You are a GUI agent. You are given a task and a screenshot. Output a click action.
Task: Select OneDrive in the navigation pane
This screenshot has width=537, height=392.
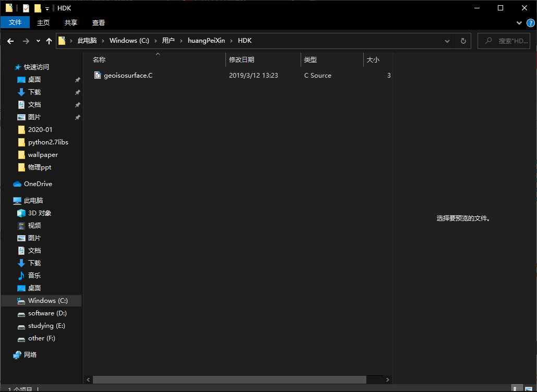coord(38,184)
